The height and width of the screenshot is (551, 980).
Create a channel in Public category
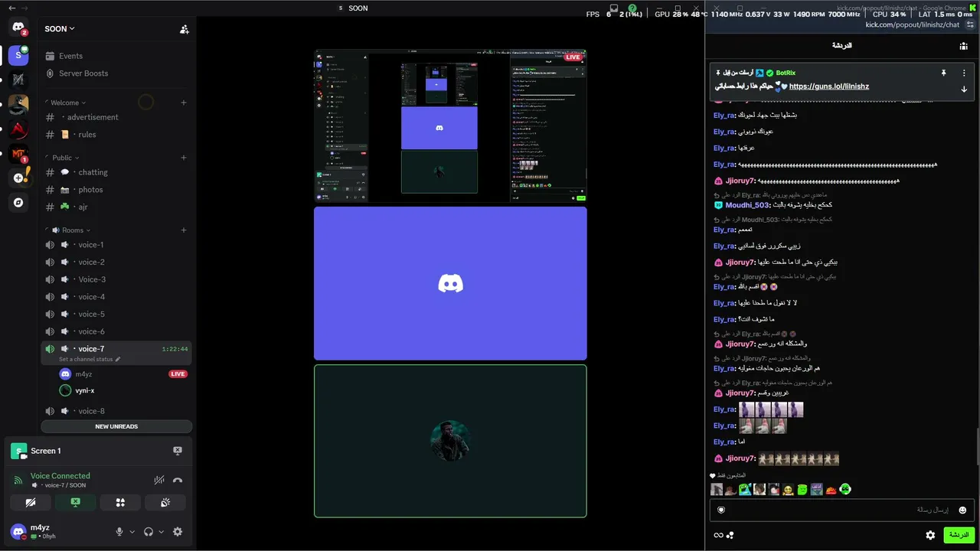(184, 158)
